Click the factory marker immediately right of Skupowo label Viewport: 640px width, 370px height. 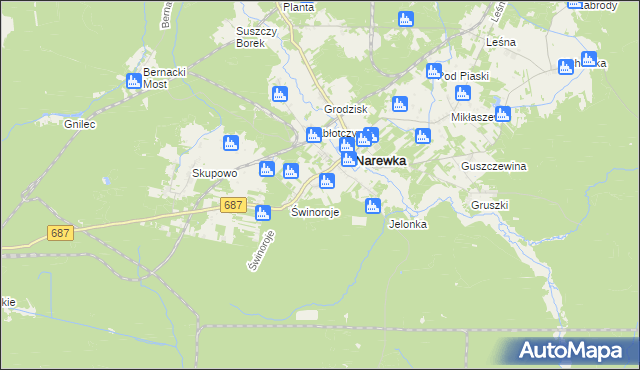tap(267, 169)
